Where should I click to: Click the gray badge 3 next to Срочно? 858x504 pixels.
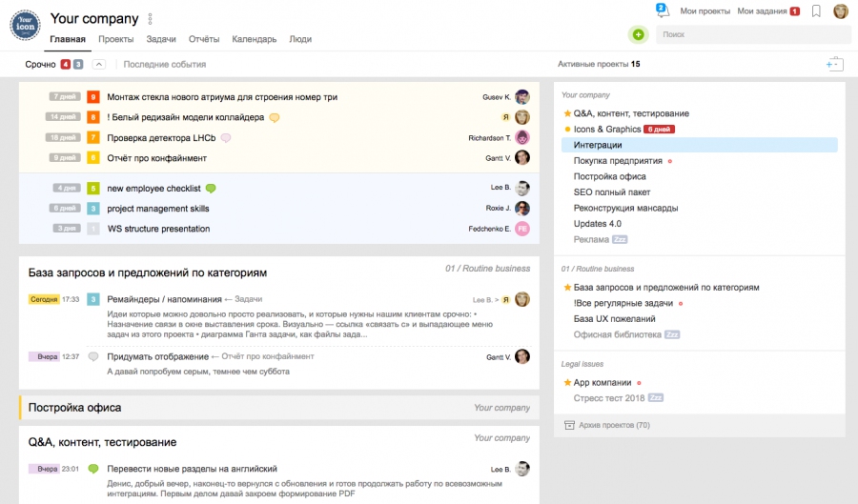pyautogui.click(x=78, y=65)
